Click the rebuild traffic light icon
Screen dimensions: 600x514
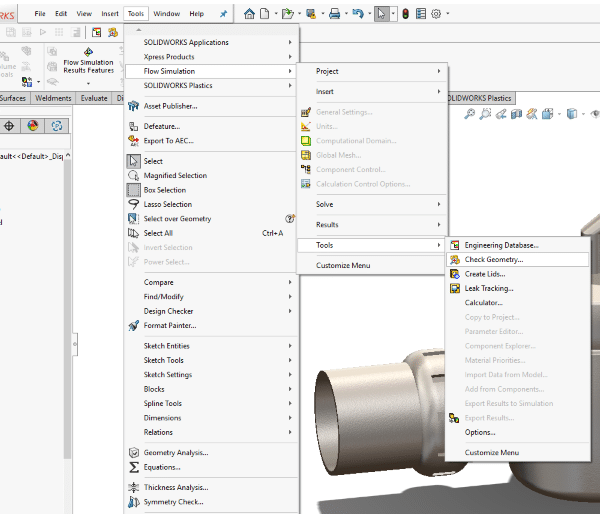[x=407, y=14]
